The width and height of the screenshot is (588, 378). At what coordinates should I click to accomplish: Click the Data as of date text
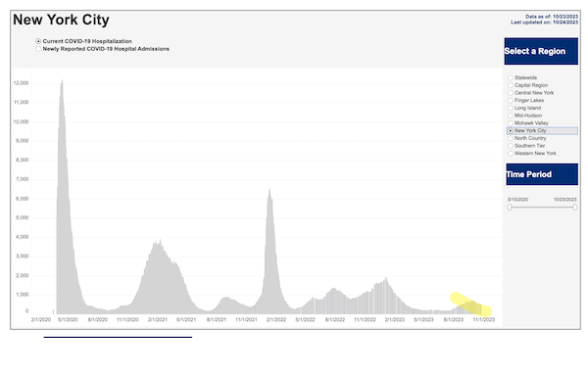tap(552, 17)
